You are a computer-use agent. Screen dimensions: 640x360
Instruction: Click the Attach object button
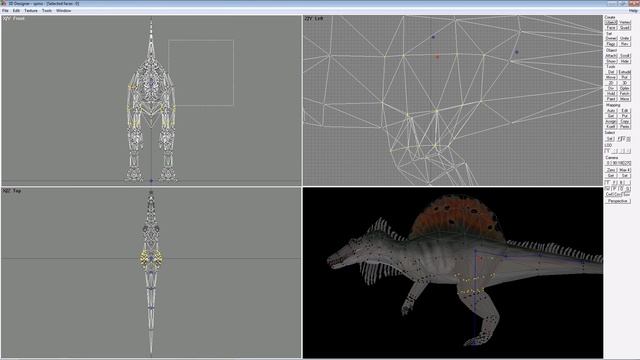tap(611, 56)
